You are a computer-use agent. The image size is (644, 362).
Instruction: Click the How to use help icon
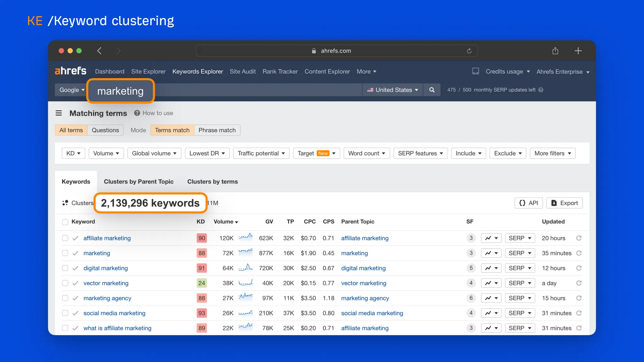coord(137,113)
